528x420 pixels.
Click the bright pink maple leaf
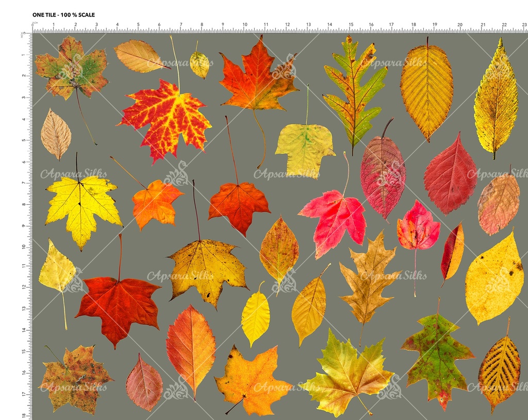click(334, 218)
